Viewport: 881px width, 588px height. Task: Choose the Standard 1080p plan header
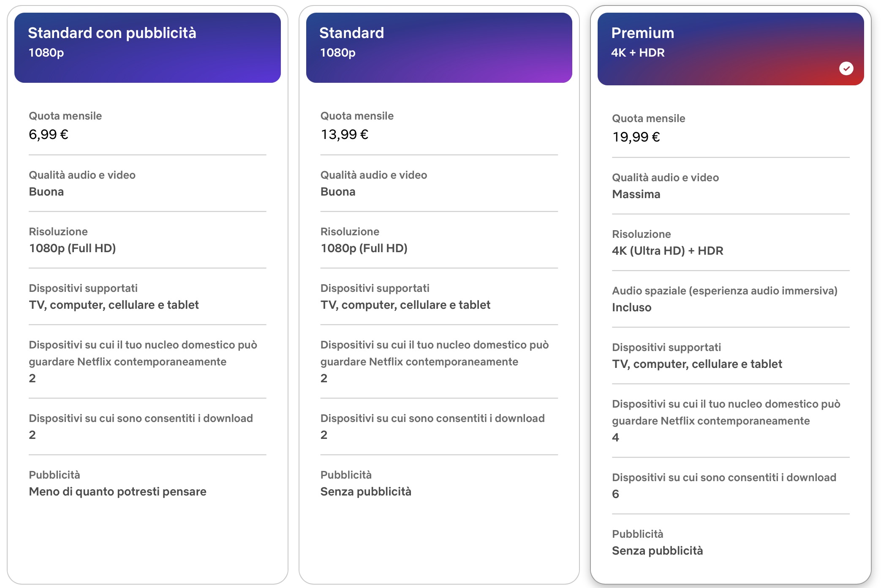439,48
